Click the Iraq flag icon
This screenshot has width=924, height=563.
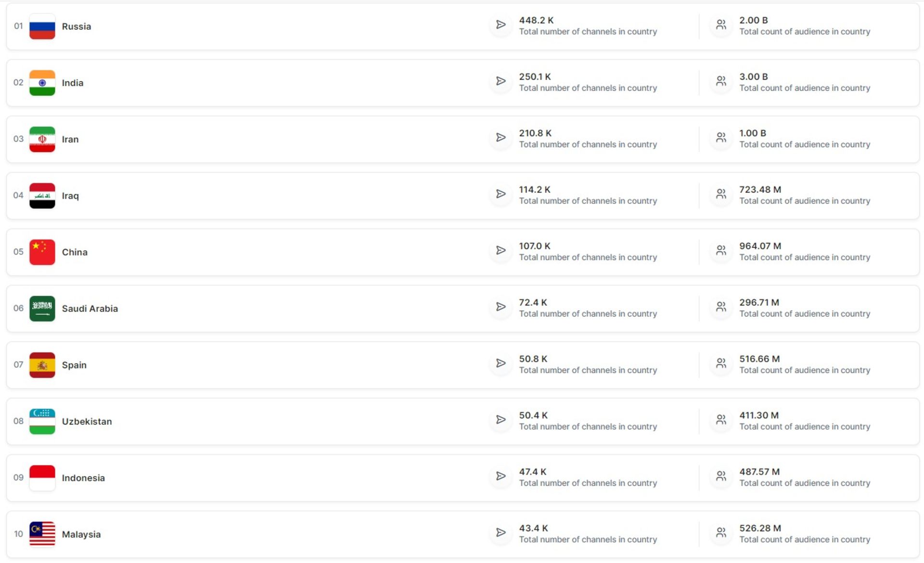tap(42, 196)
